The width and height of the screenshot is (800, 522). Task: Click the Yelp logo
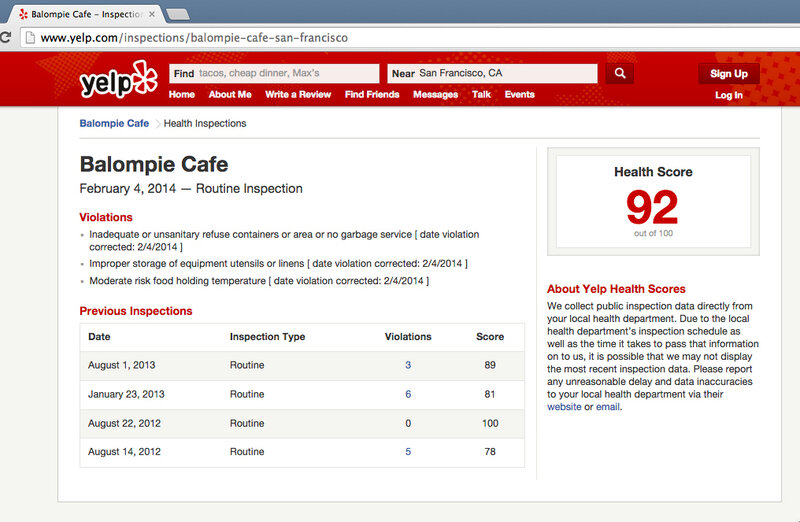[118, 79]
